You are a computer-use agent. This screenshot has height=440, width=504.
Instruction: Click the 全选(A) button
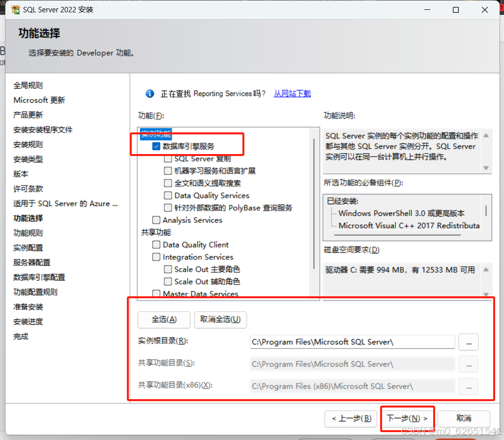[164, 319]
